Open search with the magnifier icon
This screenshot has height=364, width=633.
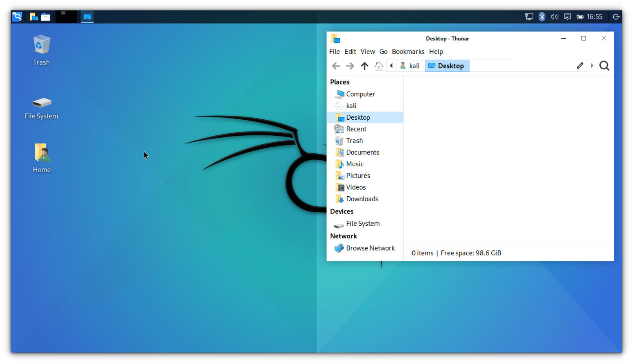604,66
